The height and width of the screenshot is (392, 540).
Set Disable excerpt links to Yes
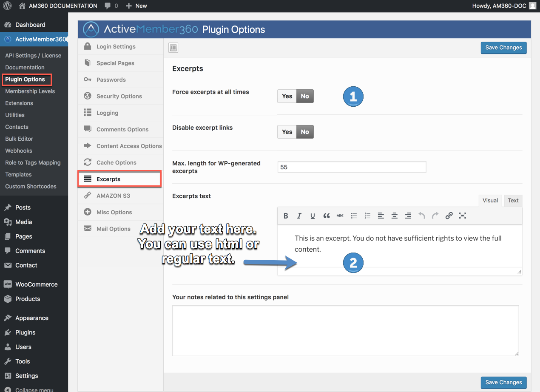tap(287, 132)
